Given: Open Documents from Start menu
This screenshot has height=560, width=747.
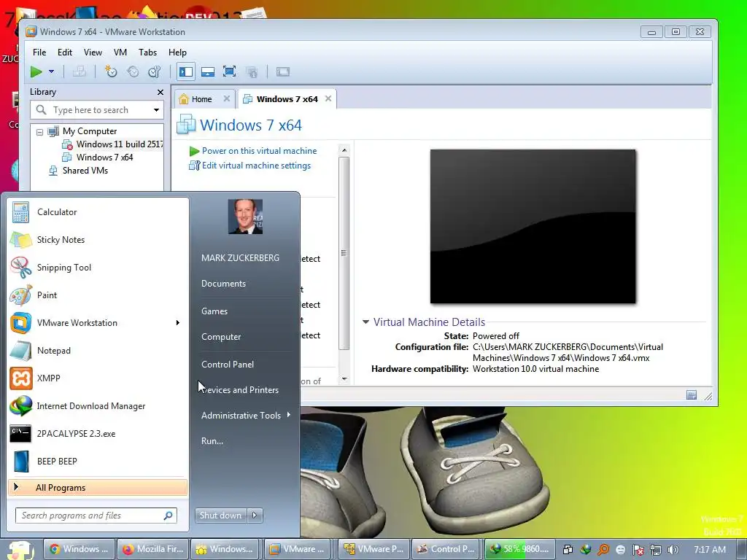Looking at the screenshot, I should pos(223,284).
